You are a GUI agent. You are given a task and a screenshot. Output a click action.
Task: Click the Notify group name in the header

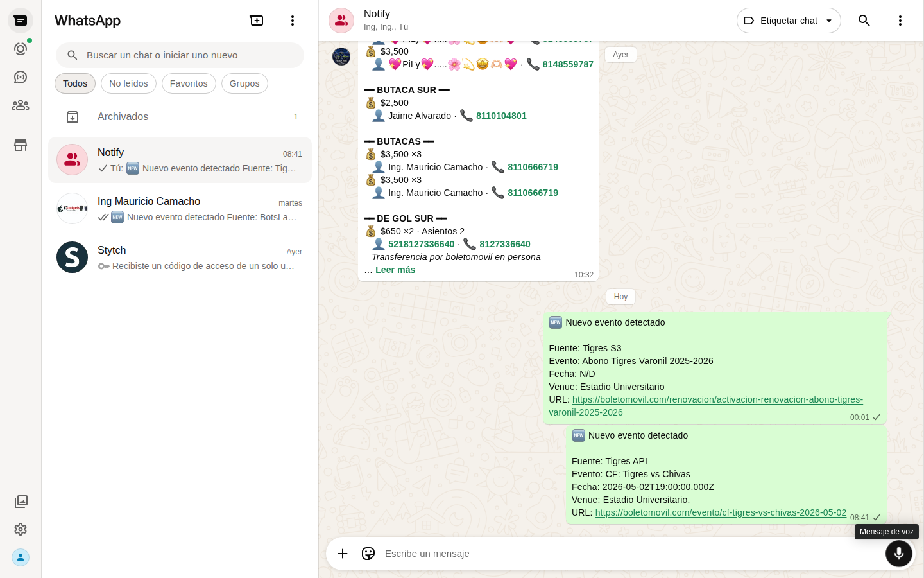(377, 13)
